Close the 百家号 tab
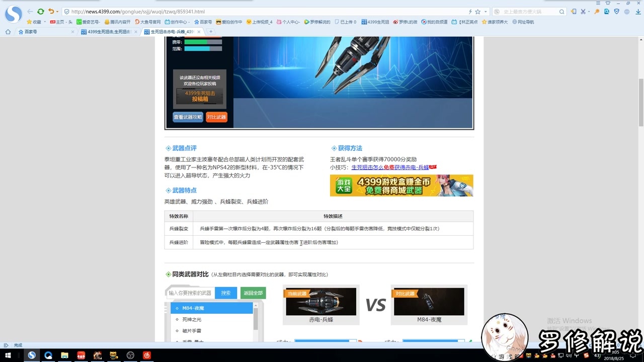The height and width of the screenshot is (362, 644). pyautogui.click(x=72, y=32)
